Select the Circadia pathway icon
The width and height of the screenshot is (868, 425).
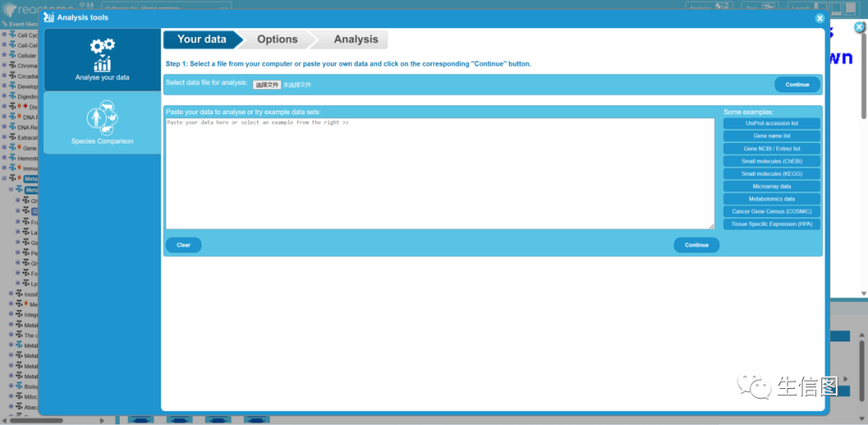[12, 76]
